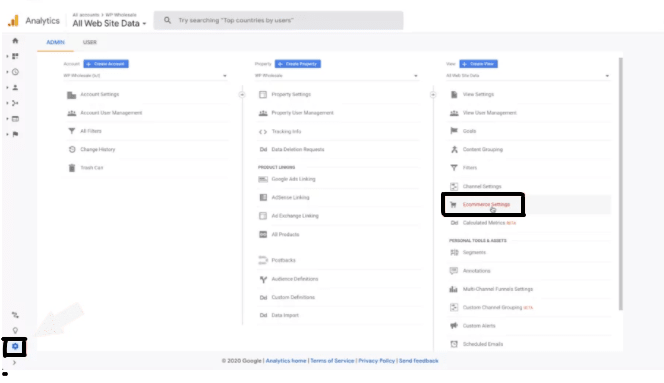Click Create View button

[479, 64]
